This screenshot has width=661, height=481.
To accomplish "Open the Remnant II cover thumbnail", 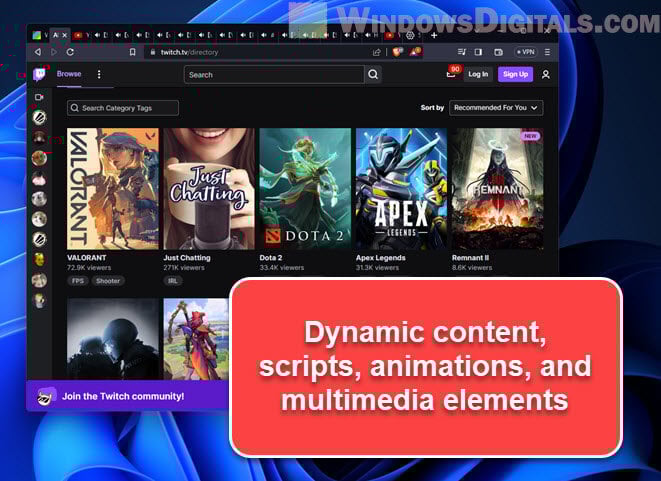I will pos(497,189).
